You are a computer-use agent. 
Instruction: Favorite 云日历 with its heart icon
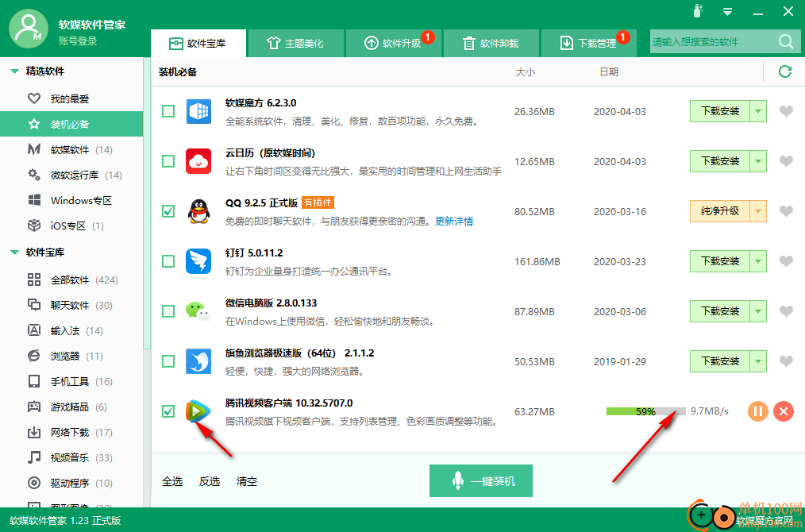click(786, 161)
